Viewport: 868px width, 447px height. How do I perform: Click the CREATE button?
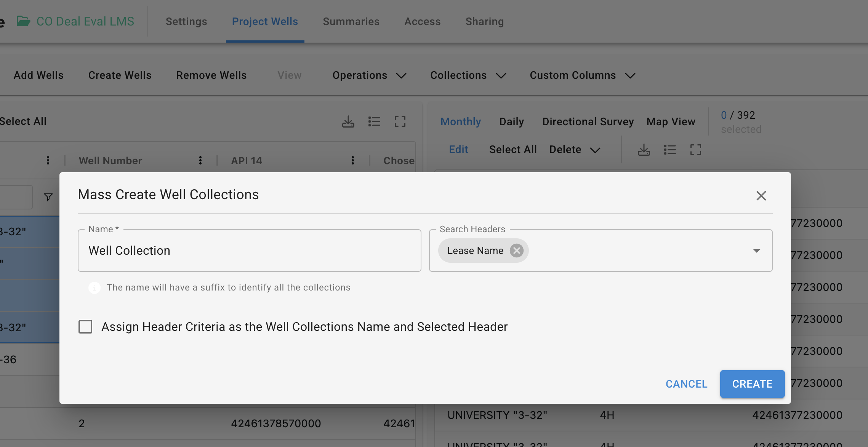coord(752,384)
